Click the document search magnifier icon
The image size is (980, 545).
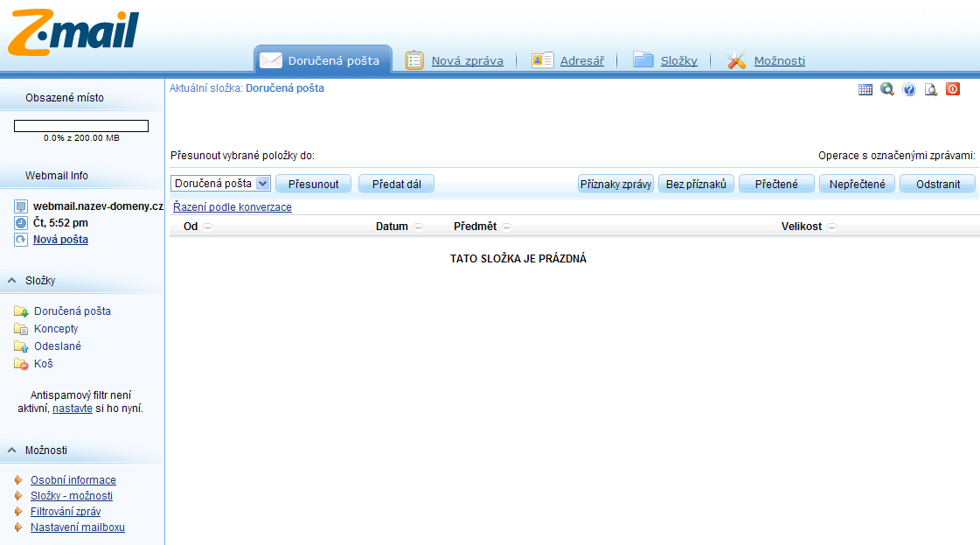point(931,89)
